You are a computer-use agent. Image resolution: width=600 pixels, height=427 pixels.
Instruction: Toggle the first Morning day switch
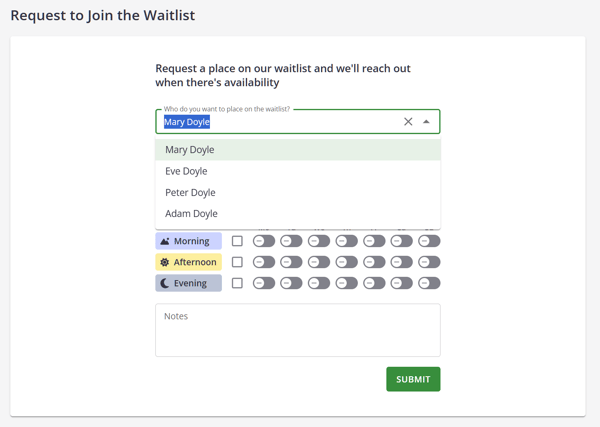264,241
